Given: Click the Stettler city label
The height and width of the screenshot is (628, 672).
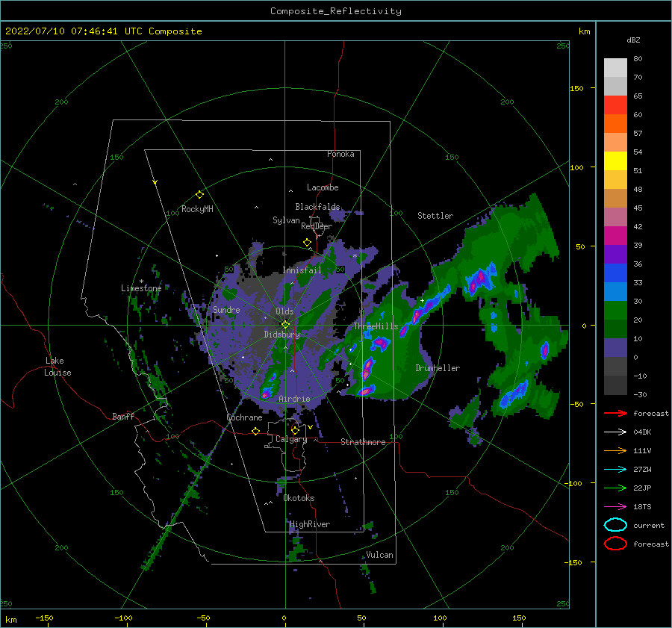Looking at the screenshot, I should pos(435,216).
